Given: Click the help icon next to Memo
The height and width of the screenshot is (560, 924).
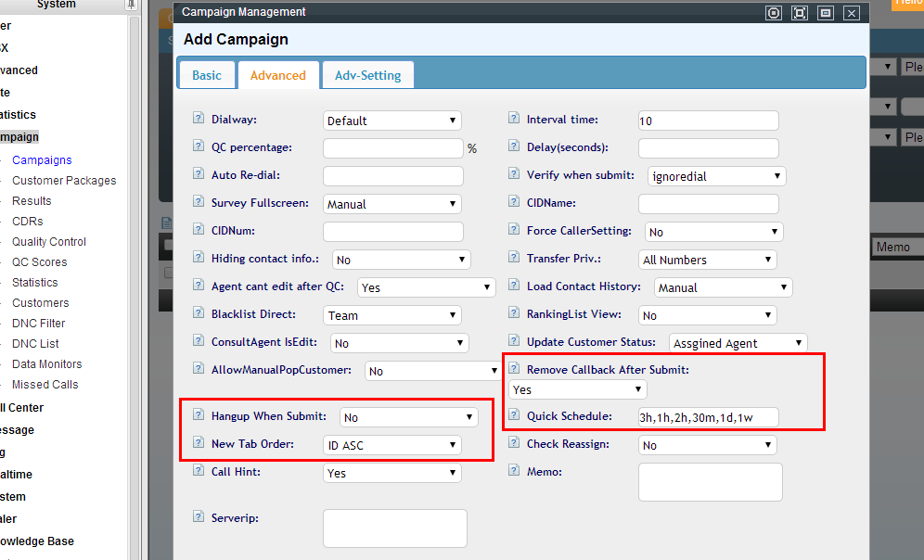Looking at the screenshot, I should tap(514, 471).
